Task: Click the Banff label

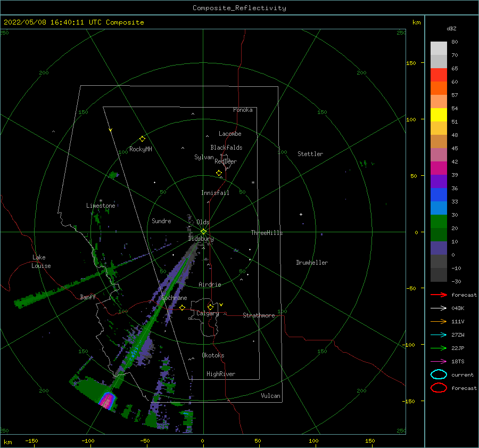Action: (88, 297)
